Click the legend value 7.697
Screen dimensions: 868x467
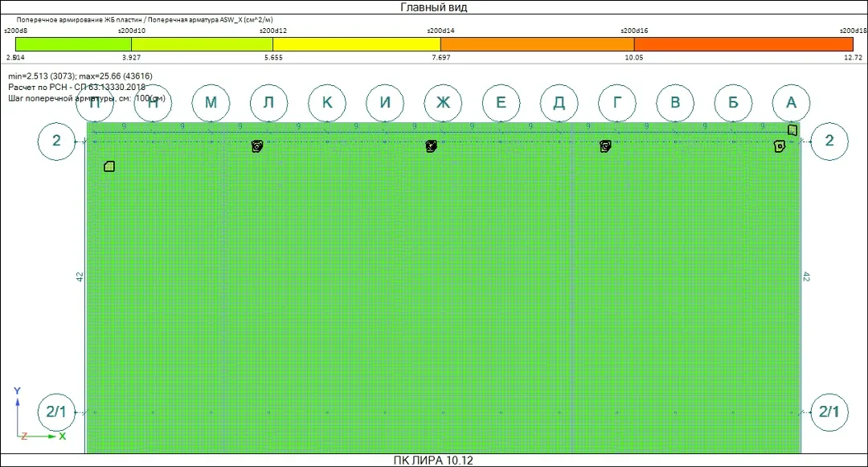click(441, 58)
